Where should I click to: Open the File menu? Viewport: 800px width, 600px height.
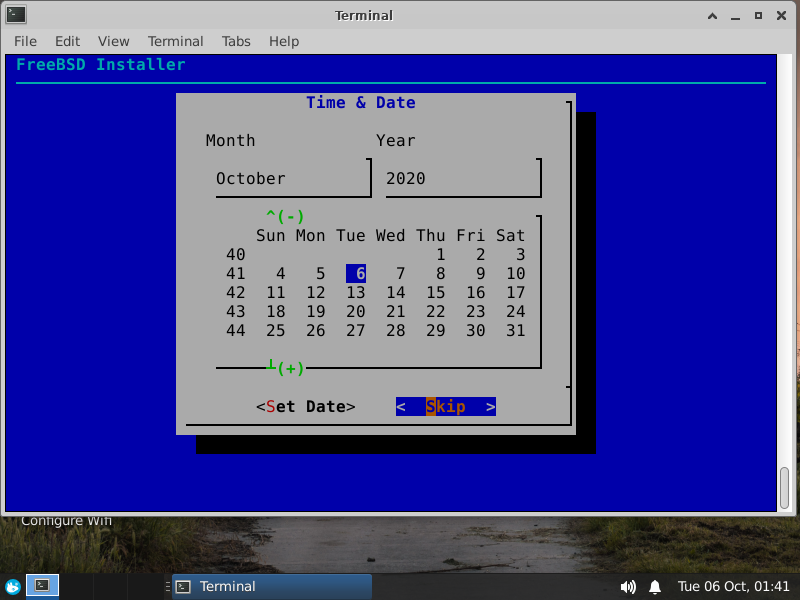coord(25,41)
